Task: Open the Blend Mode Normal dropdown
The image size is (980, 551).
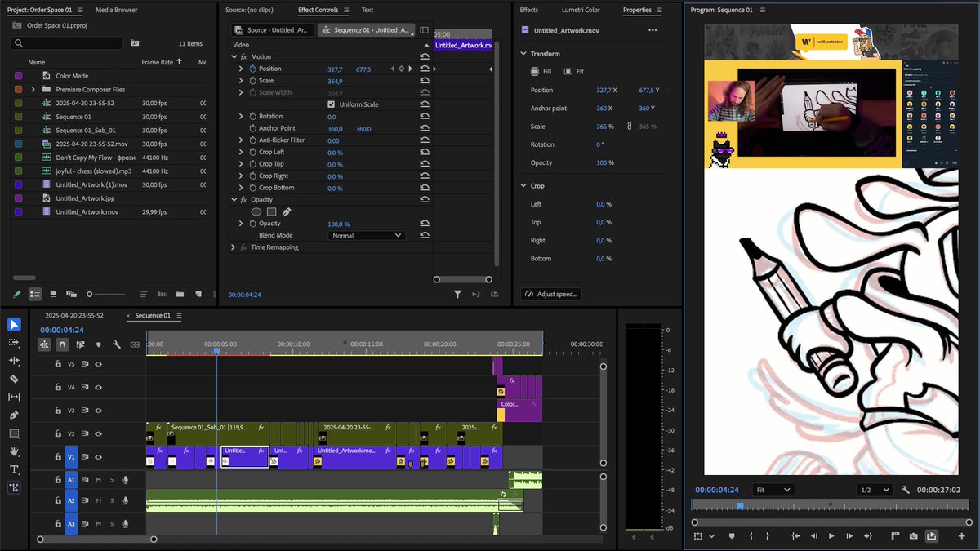Action: 367,235
